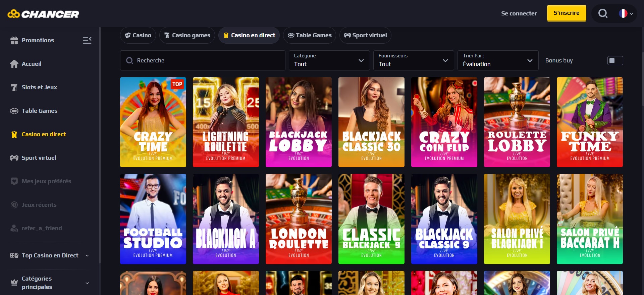This screenshot has height=295, width=644.
Task: Collapse the sidebar menu icon
Action: [x=87, y=40]
